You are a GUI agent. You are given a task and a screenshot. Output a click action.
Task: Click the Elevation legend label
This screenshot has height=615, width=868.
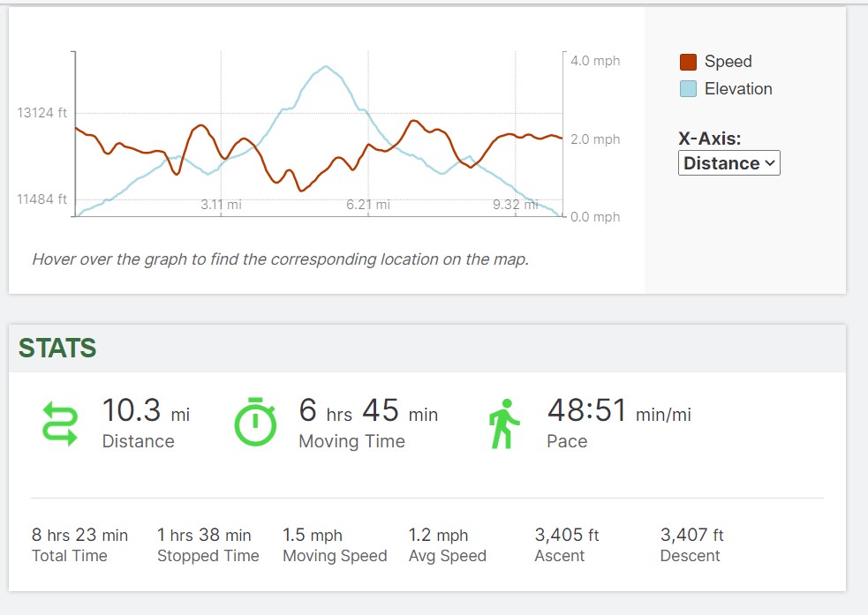click(738, 89)
